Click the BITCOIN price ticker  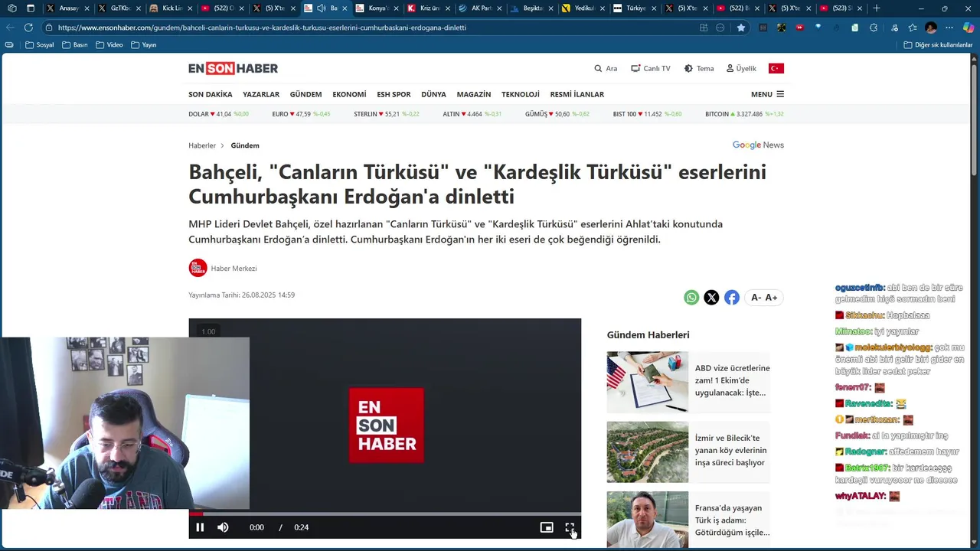click(x=744, y=114)
